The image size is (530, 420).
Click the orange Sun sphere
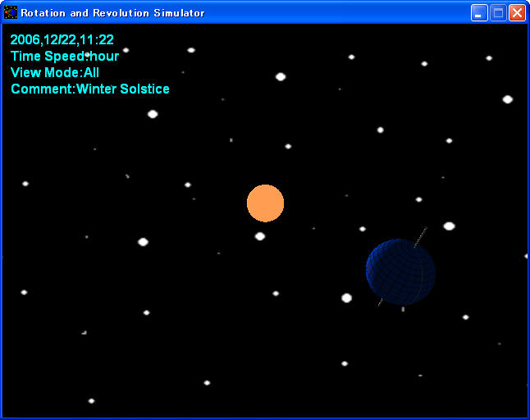click(265, 203)
